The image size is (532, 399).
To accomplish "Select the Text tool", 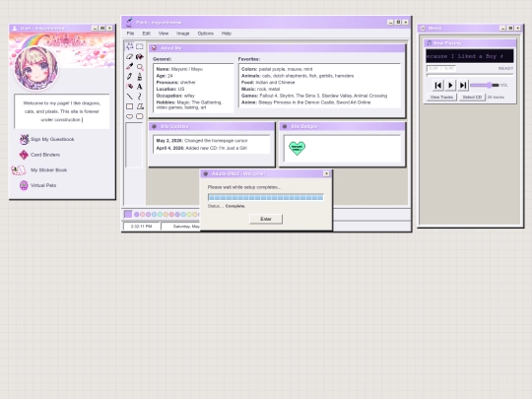I will (x=140, y=86).
